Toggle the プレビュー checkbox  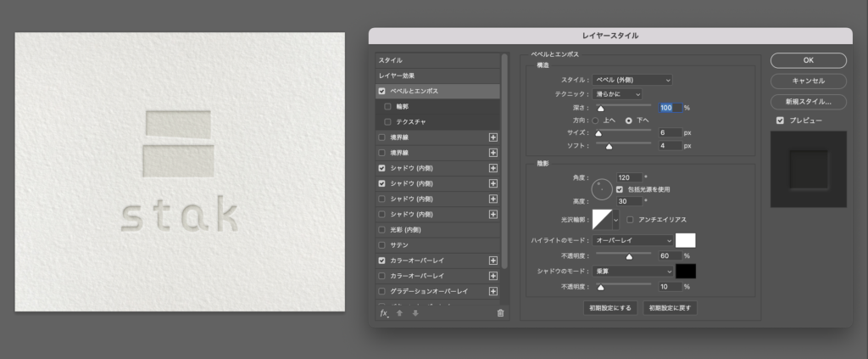[780, 121]
